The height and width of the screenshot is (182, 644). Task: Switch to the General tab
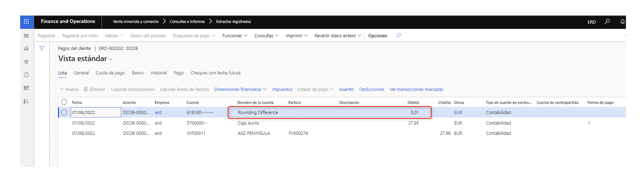(81, 73)
